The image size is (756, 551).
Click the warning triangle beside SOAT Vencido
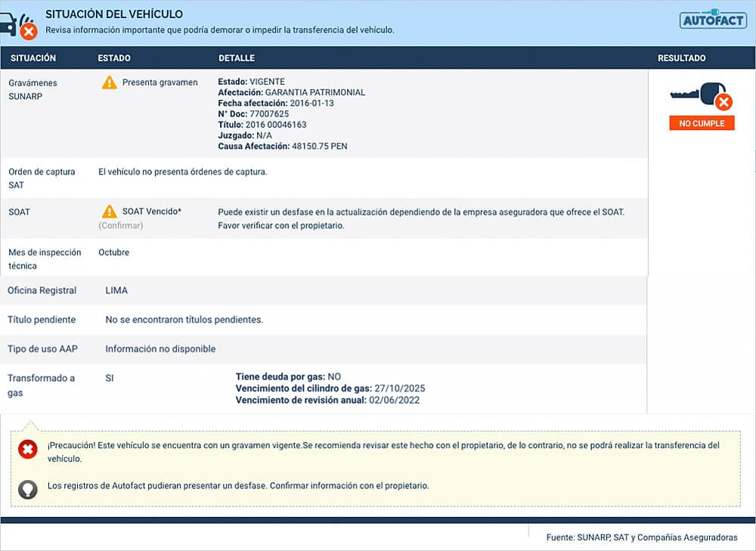tap(110, 212)
